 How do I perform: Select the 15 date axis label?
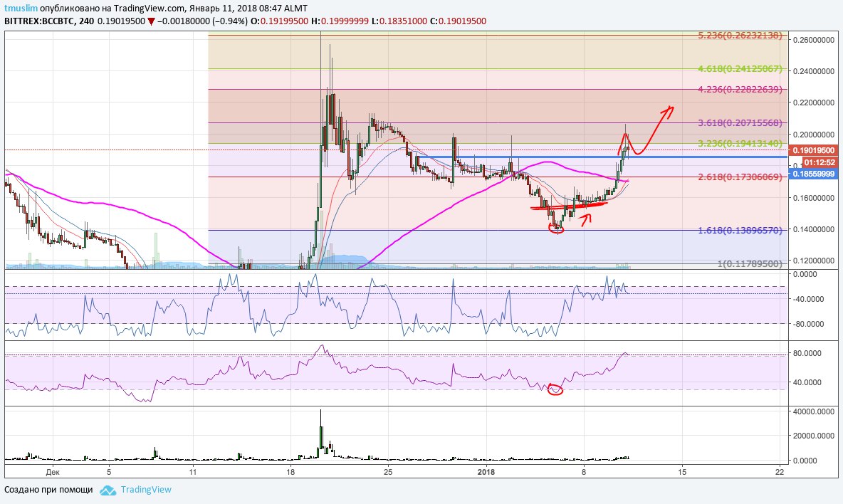[x=681, y=472]
